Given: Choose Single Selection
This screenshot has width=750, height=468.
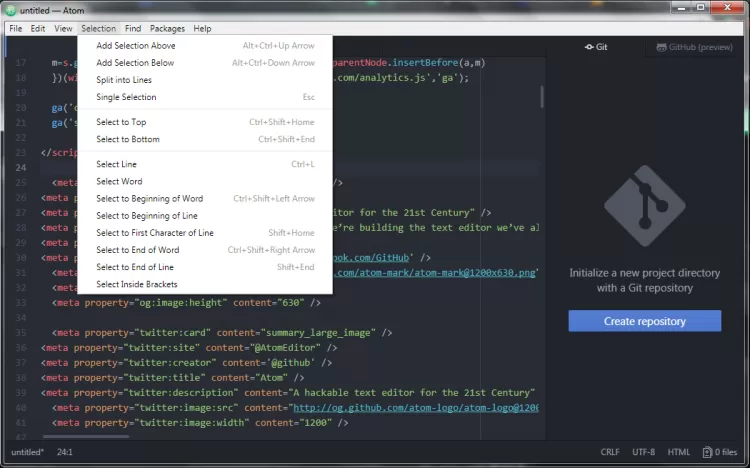Looking at the screenshot, I should (x=205, y=97).
